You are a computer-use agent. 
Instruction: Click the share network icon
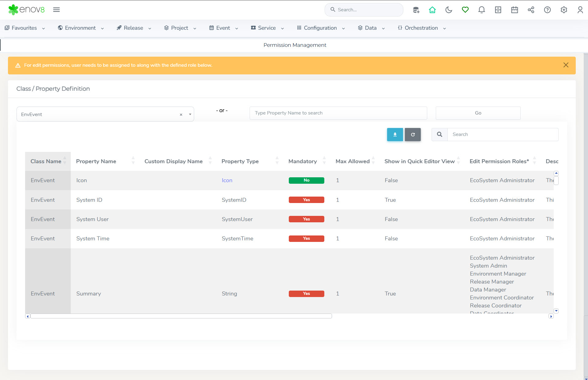[x=531, y=10]
